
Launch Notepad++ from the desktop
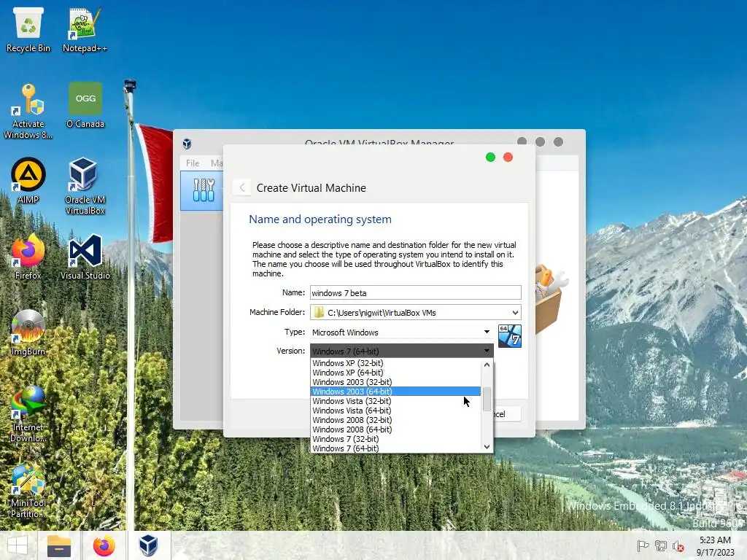tap(85, 29)
